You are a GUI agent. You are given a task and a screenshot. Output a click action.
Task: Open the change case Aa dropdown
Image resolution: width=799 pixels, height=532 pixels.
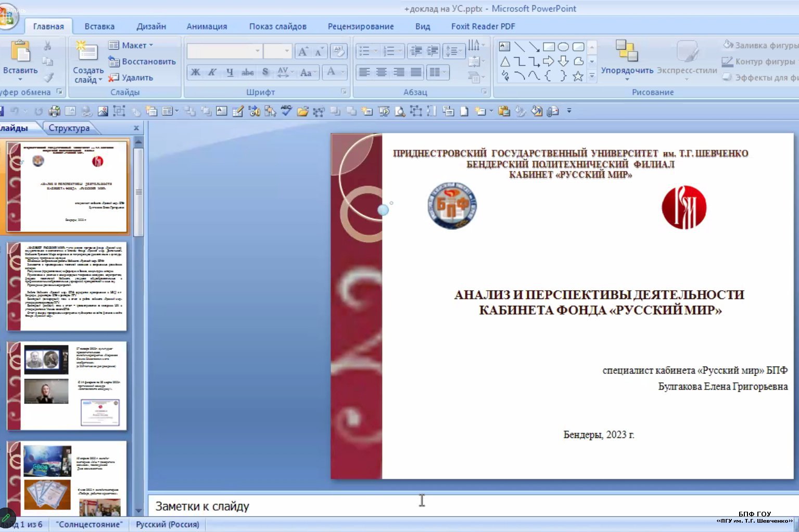coord(308,72)
